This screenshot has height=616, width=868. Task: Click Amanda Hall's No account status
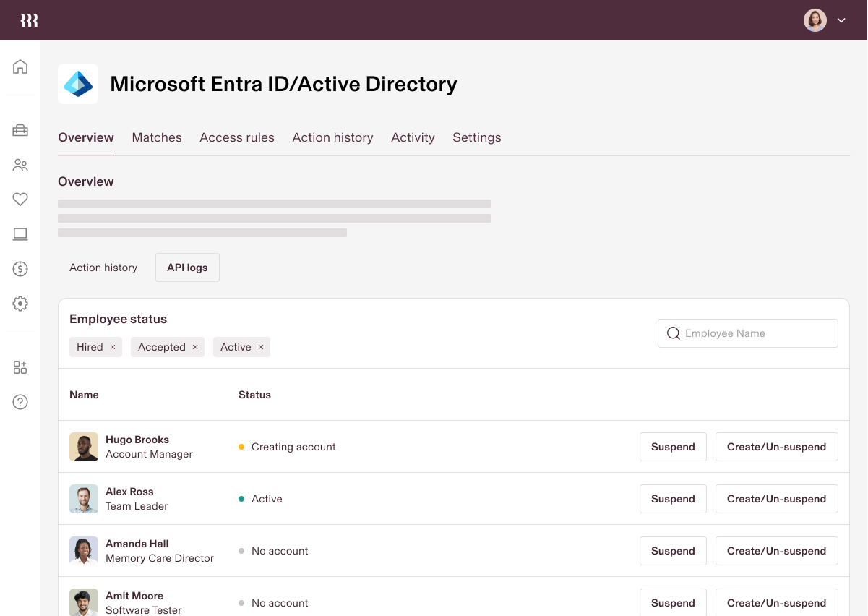point(280,551)
